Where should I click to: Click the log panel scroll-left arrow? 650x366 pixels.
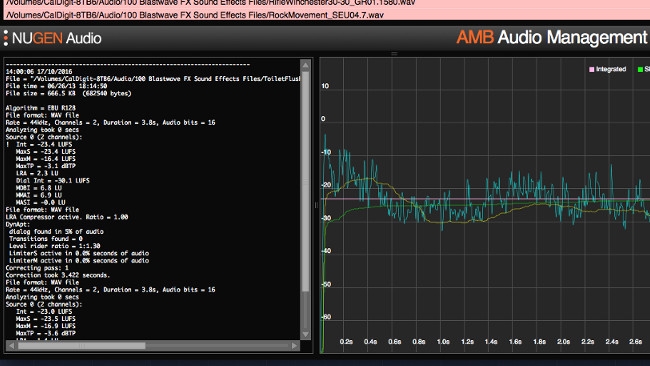pos(11,345)
